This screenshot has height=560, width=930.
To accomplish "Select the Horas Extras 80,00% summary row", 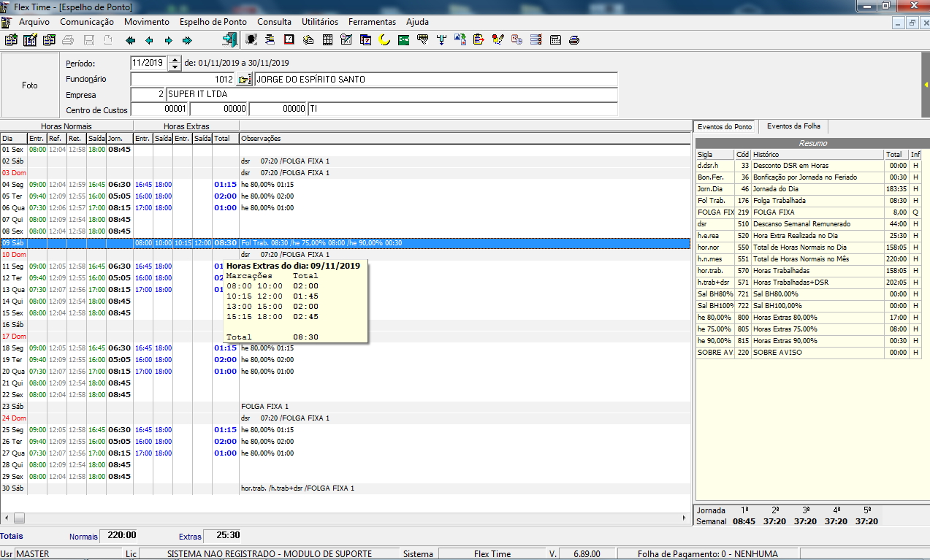I will [809, 318].
